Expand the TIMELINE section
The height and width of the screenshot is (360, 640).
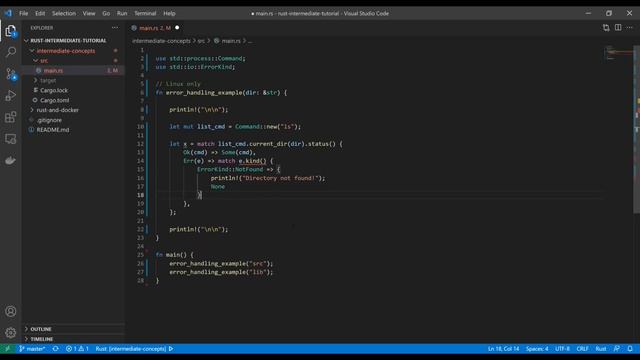pyautogui.click(x=42, y=339)
